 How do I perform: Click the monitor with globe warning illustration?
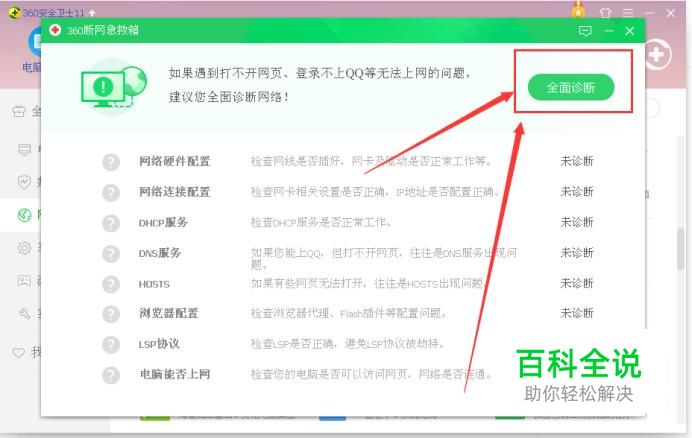click(x=114, y=87)
